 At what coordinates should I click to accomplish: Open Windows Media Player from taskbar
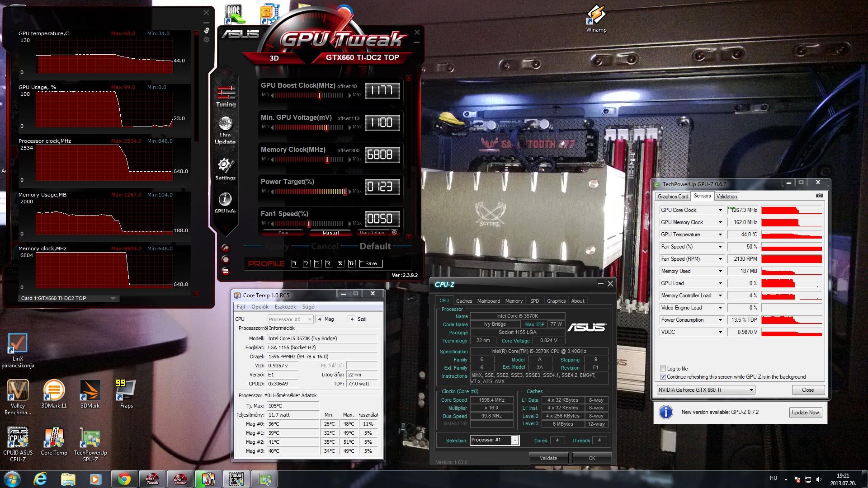tap(95, 479)
